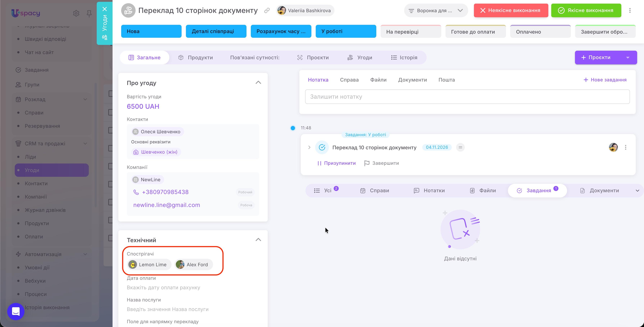The width and height of the screenshot is (644, 327).
Task: Open sidebar settings gear icon
Action: (76, 13)
